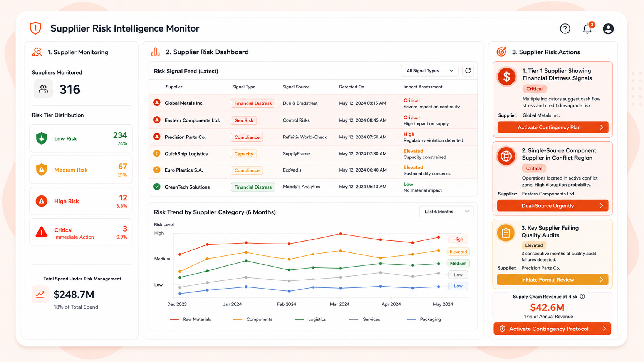Click the May 12, 2024 09:15 AM cell
Screen dimensions: 644x362
(x=362, y=103)
